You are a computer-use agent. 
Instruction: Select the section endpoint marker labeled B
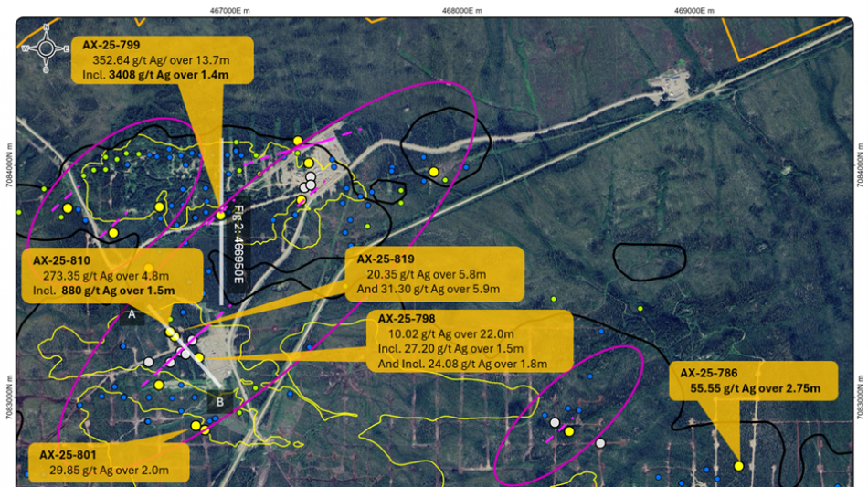click(x=220, y=400)
